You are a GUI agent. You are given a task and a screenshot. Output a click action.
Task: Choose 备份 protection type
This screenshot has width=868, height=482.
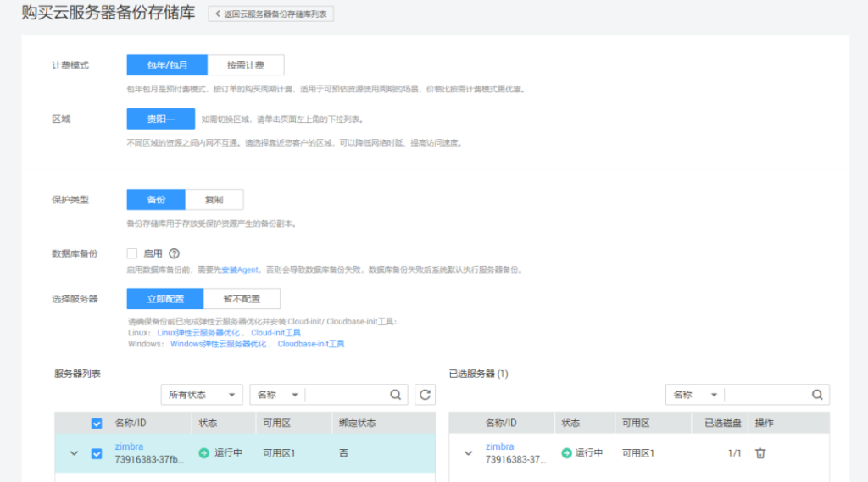156,200
